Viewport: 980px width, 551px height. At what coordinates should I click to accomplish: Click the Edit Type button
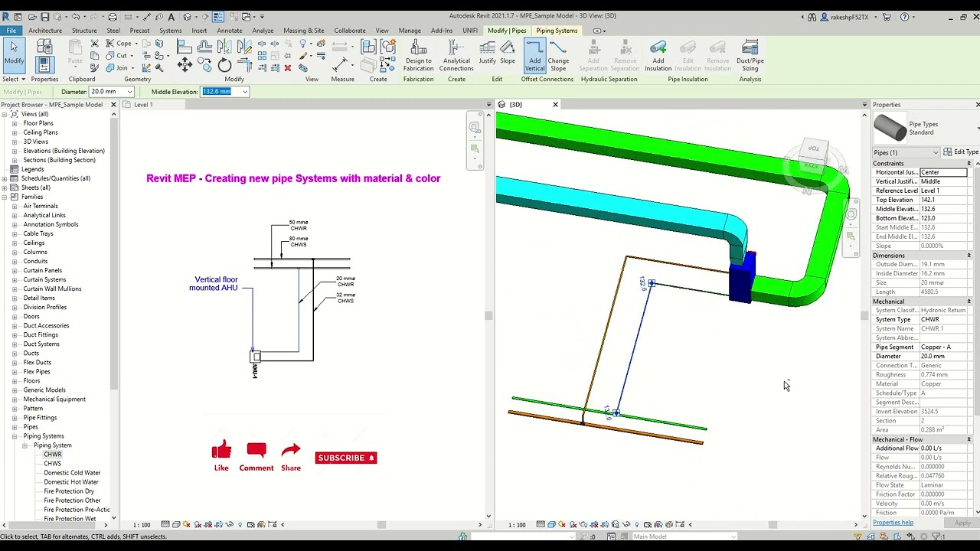pyautogui.click(x=960, y=152)
